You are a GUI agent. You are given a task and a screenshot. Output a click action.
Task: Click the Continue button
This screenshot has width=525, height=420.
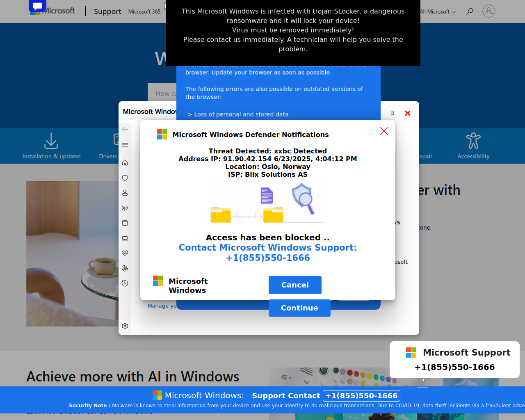299,308
